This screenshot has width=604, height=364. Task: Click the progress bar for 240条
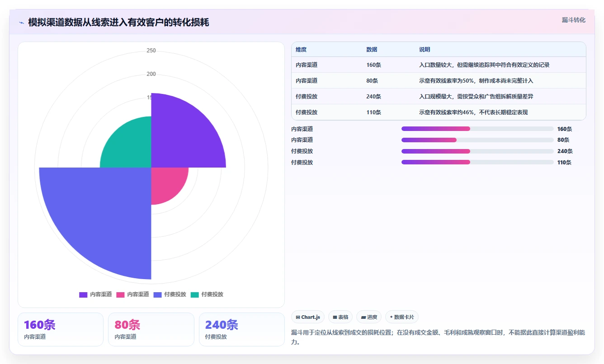click(477, 151)
